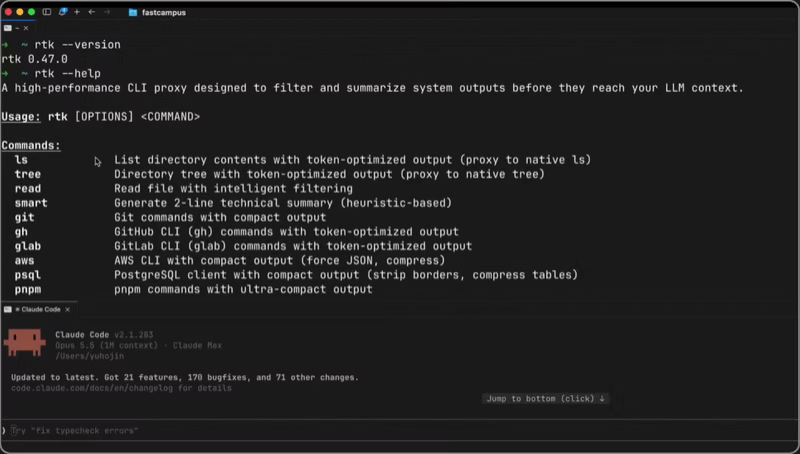Click the '/Users/yuhojin' path text

(89, 356)
